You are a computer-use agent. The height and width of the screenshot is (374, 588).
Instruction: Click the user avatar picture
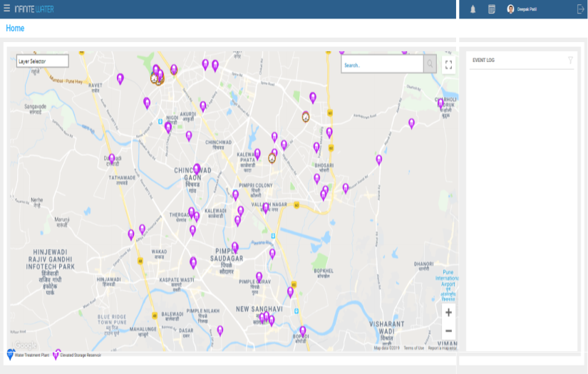pos(510,9)
